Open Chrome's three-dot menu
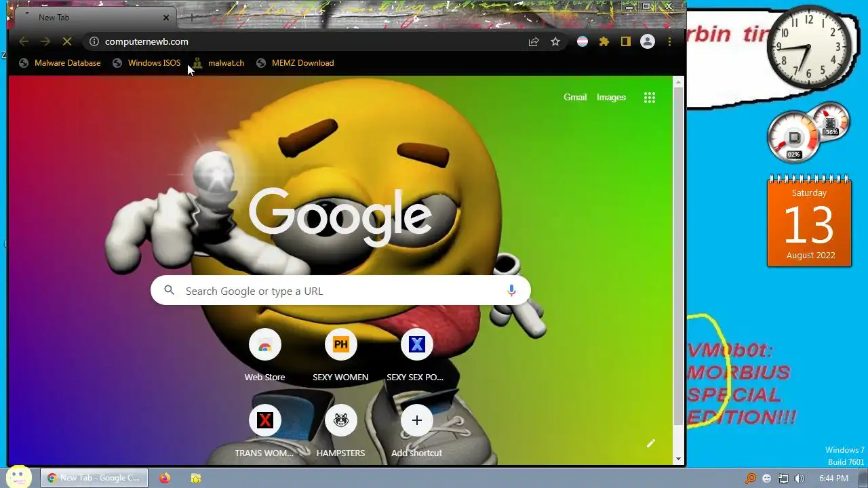This screenshot has height=488, width=868. coord(669,41)
